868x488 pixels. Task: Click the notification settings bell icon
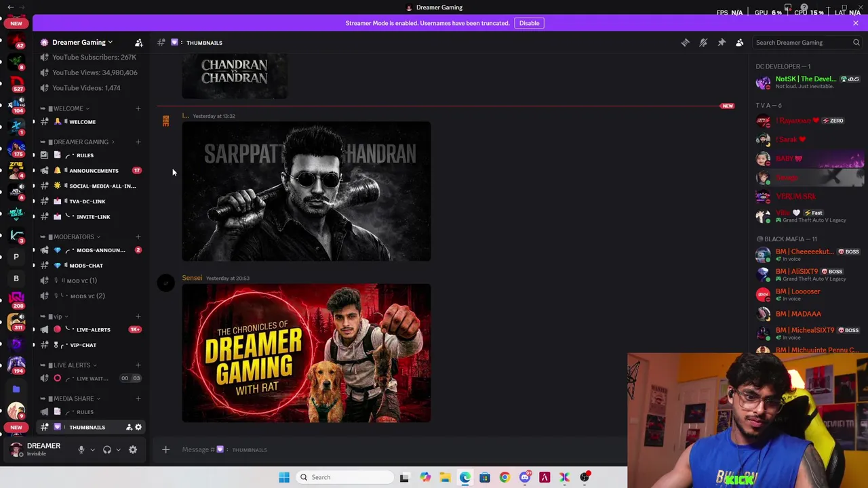point(703,43)
